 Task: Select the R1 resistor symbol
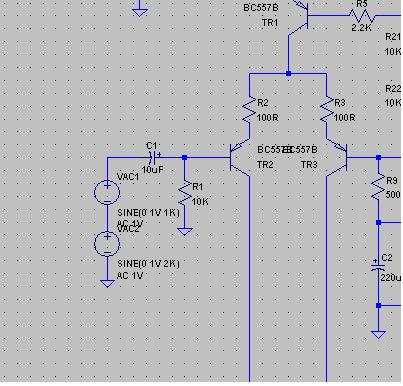tap(184, 194)
